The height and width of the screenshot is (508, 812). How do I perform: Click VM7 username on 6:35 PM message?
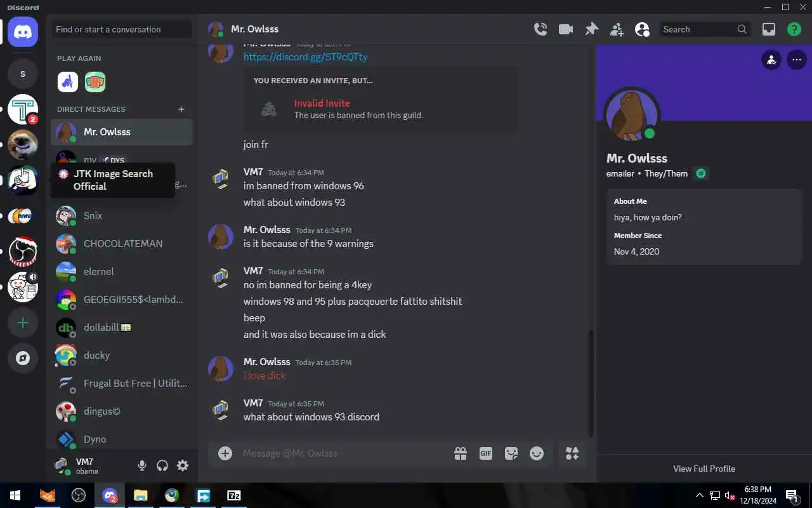[x=253, y=403]
